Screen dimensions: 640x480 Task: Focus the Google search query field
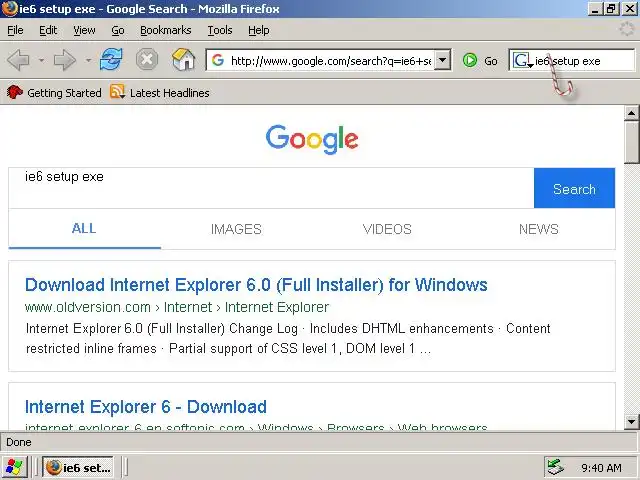tap(271, 188)
